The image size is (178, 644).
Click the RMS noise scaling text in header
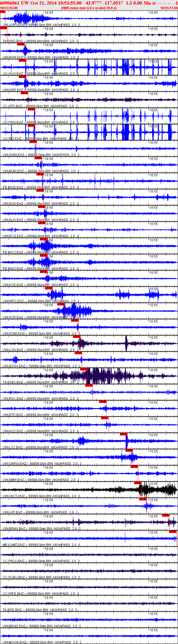coord(89,8)
